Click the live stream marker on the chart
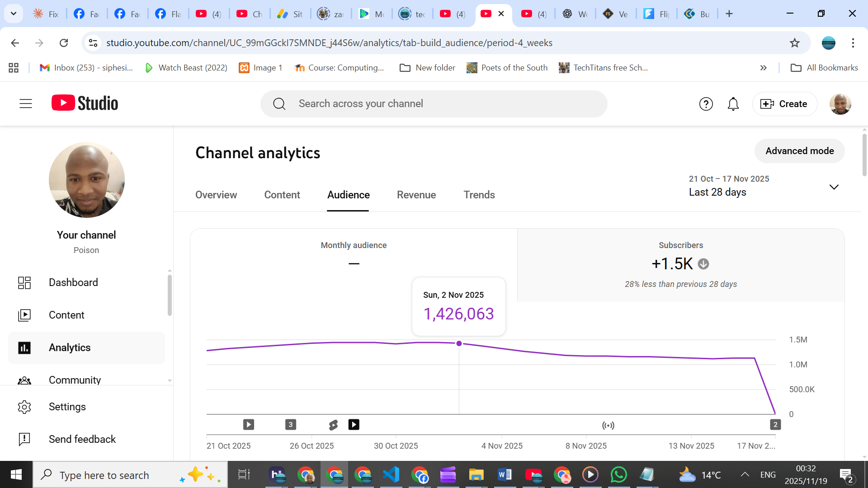Screen dimensions: 868x488 pos(608,425)
